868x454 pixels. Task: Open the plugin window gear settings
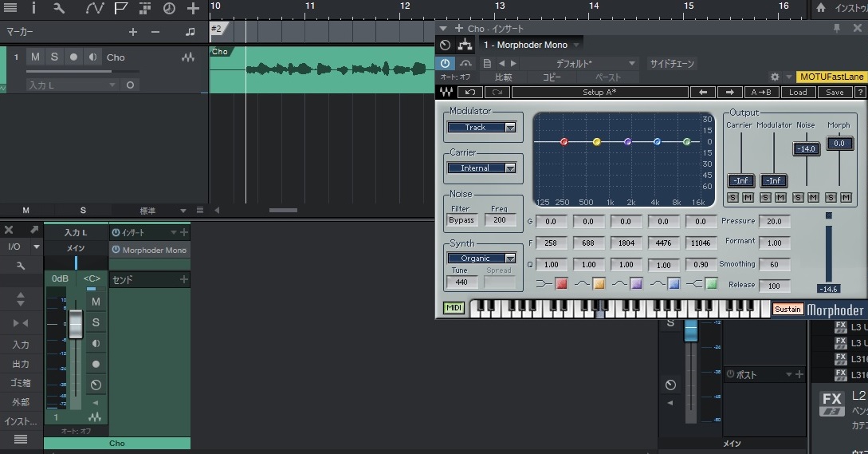point(775,77)
